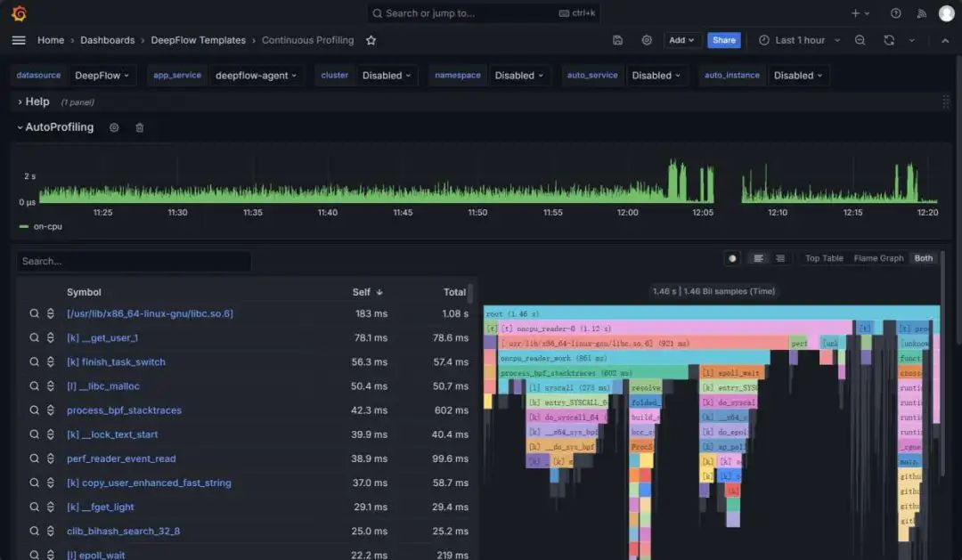Expand the Help row
The width and height of the screenshot is (962, 560).
[x=37, y=101]
